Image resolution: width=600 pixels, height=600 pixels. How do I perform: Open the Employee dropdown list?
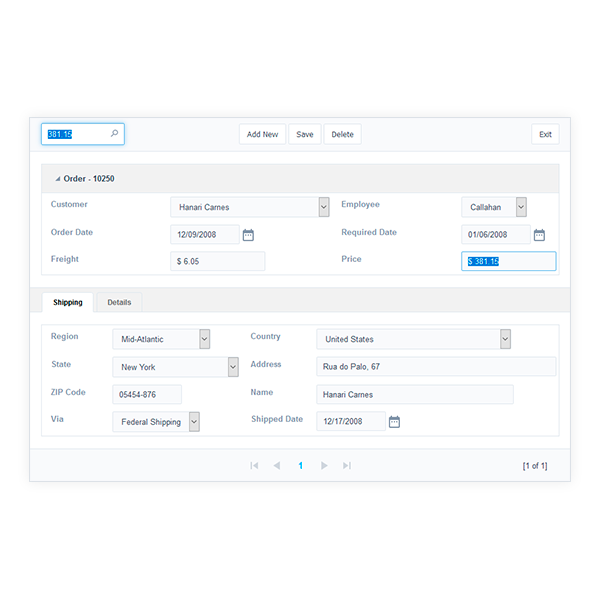tap(521, 207)
